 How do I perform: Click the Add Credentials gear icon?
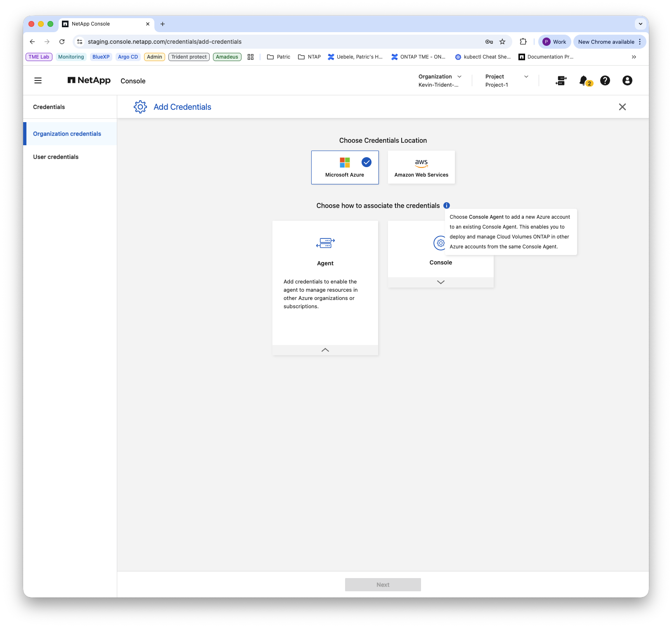[140, 107]
